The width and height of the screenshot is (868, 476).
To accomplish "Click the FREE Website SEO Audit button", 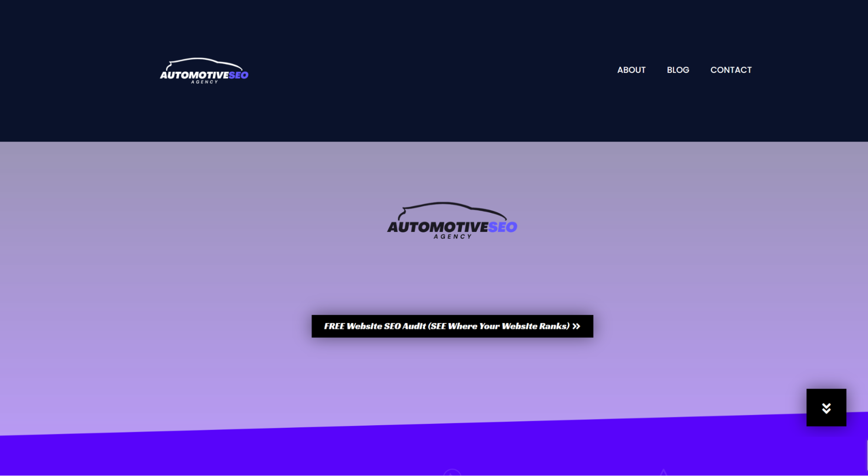I will [452, 326].
